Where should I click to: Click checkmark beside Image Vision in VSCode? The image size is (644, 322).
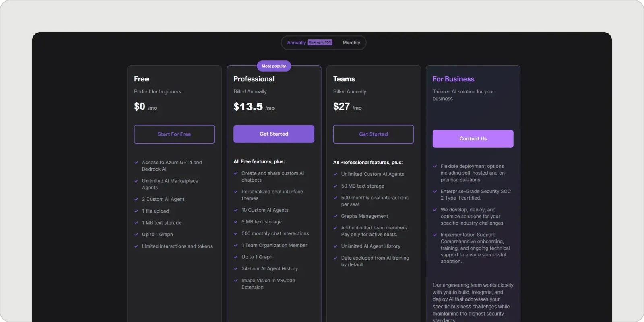[236, 281]
